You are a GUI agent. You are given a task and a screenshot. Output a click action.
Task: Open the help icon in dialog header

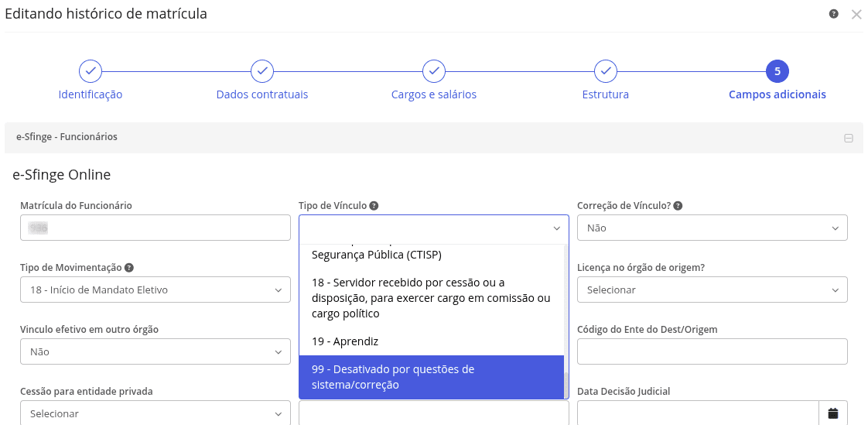[834, 14]
